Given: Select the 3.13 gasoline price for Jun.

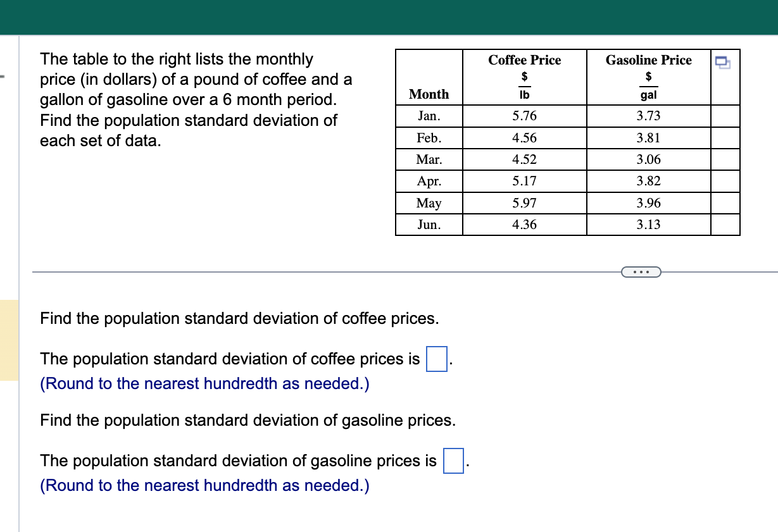Looking at the screenshot, I should (x=648, y=225).
